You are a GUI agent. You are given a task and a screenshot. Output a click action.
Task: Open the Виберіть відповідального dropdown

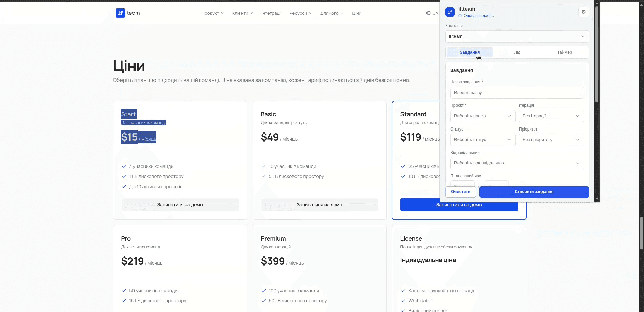517,163
